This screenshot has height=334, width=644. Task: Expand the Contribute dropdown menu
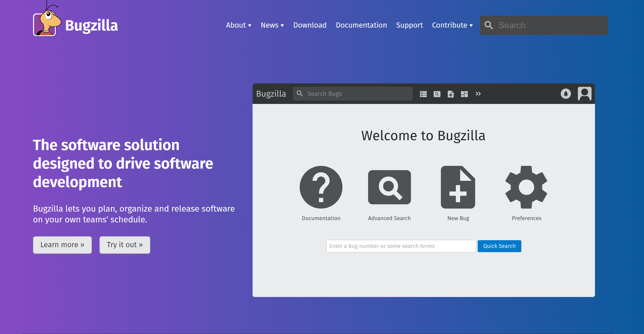pyautogui.click(x=453, y=25)
